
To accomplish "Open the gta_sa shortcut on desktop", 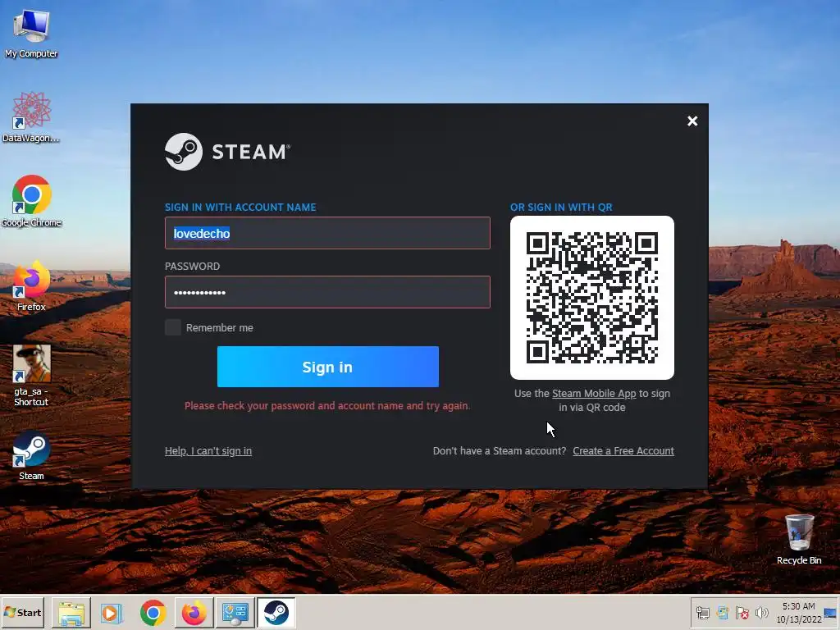I will coord(31,375).
